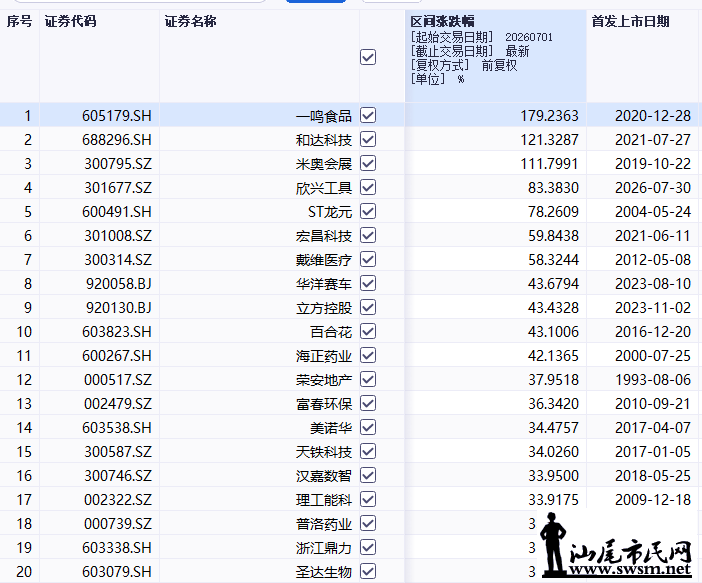Click the stock name 戴维医疗

tap(324, 260)
